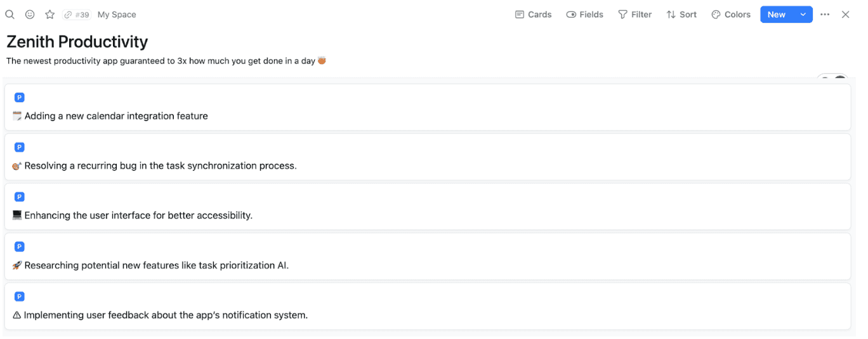Click the P badge on task synchronization card

point(20,147)
